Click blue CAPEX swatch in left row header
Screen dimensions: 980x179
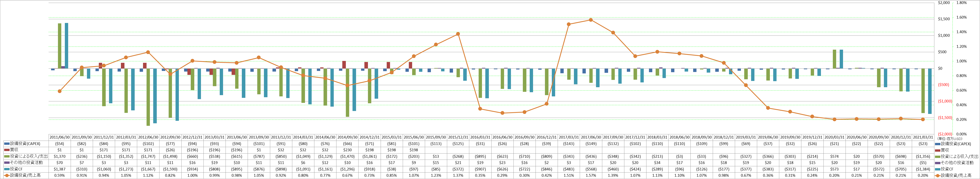6,144
